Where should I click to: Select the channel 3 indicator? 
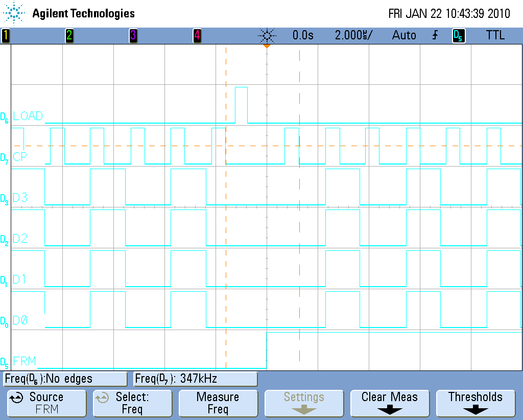(x=133, y=36)
